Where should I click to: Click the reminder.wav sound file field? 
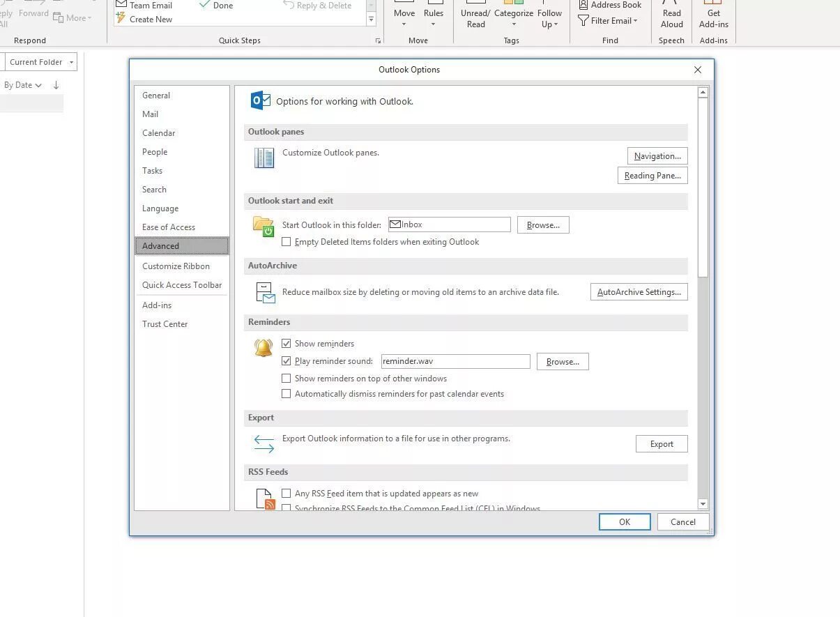(456, 361)
